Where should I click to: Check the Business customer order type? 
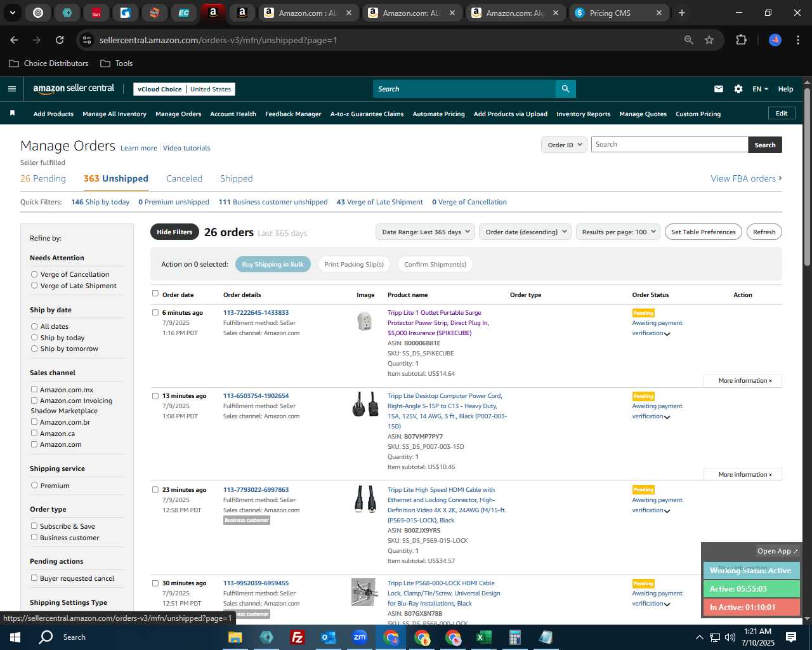(x=34, y=537)
